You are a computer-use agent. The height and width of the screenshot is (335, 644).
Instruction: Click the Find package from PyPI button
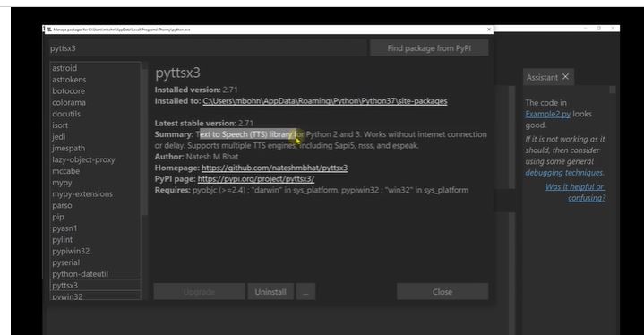click(x=429, y=48)
